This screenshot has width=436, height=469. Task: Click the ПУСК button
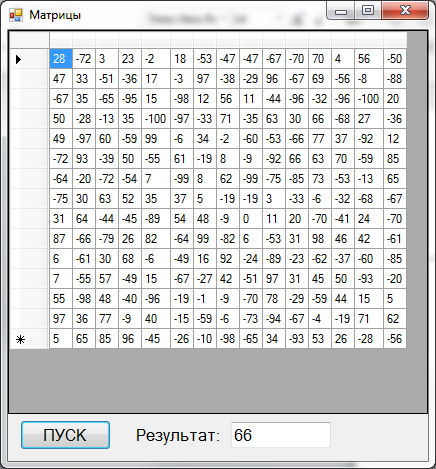coord(65,435)
